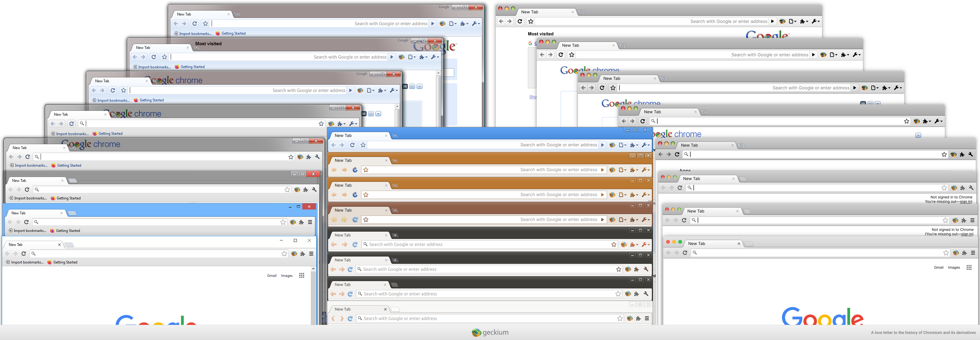Click the forward navigation arrow in the orange window
This screenshot has width=980, height=340.
point(344,170)
